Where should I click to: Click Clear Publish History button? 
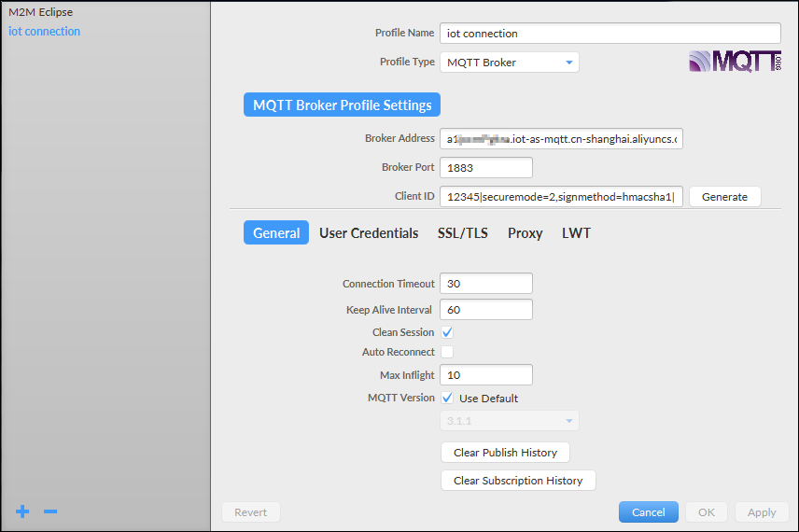pyautogui.click(x=505, y=453)
